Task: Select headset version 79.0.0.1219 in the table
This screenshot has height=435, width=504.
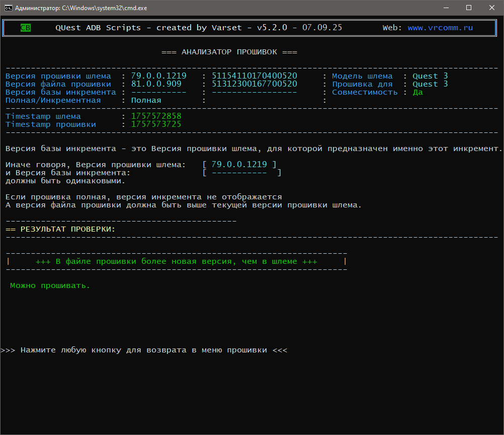Action: click(x=159, y=76)
